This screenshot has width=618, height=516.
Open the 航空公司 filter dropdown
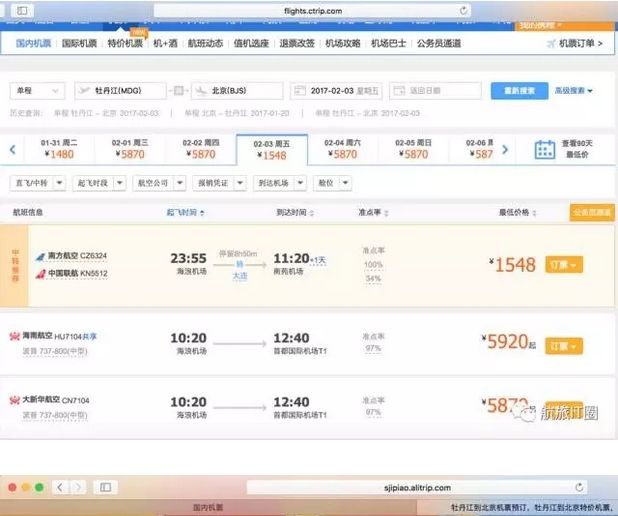coord(159,183)
